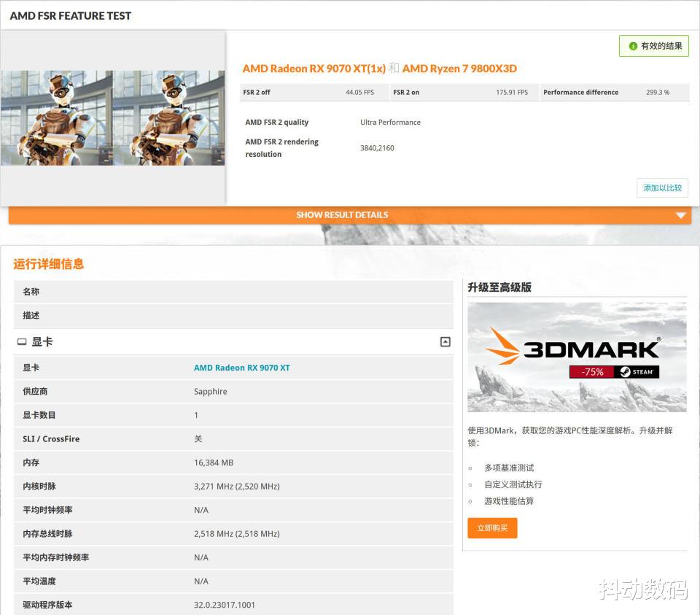Click the green info icon in 有效的结果
The image size is (700, 615).
(x=633, y=46)
